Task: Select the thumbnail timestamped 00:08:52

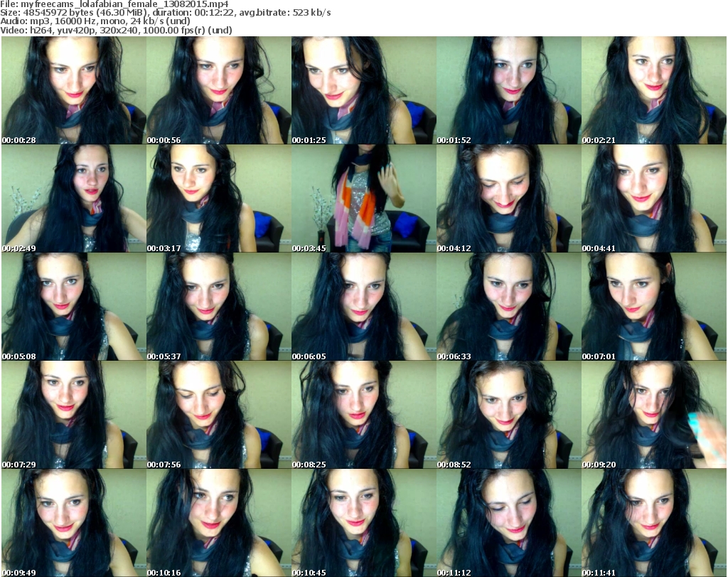Action: 509,415
